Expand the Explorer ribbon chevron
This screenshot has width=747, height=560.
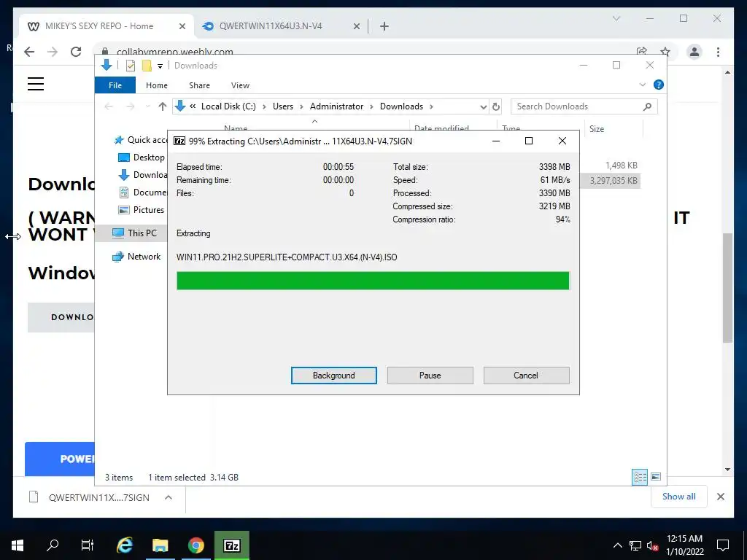pos(642,85)
